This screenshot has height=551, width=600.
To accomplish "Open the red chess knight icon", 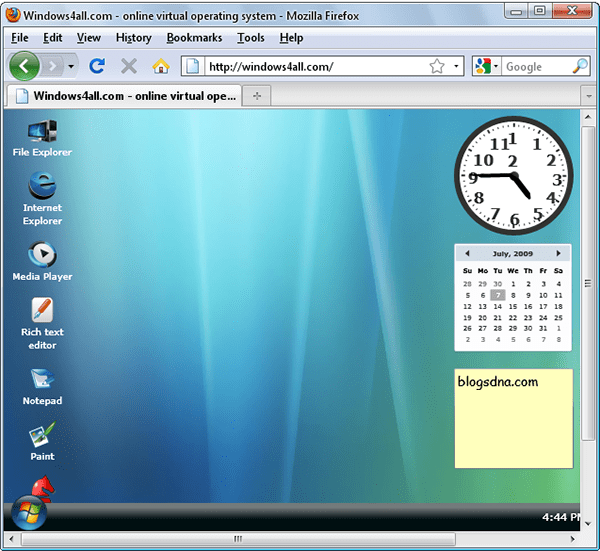I will coord(43,489).
